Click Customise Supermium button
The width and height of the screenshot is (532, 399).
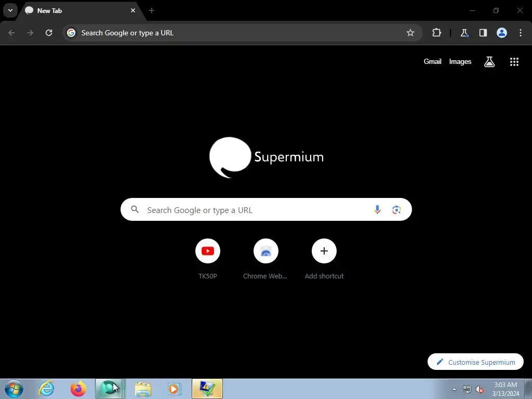475,362
